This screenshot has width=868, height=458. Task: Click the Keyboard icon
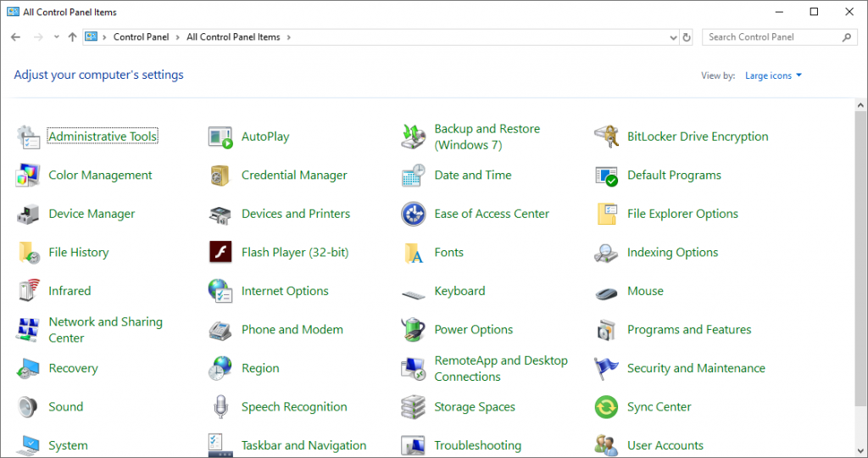(x=413, y=294)
